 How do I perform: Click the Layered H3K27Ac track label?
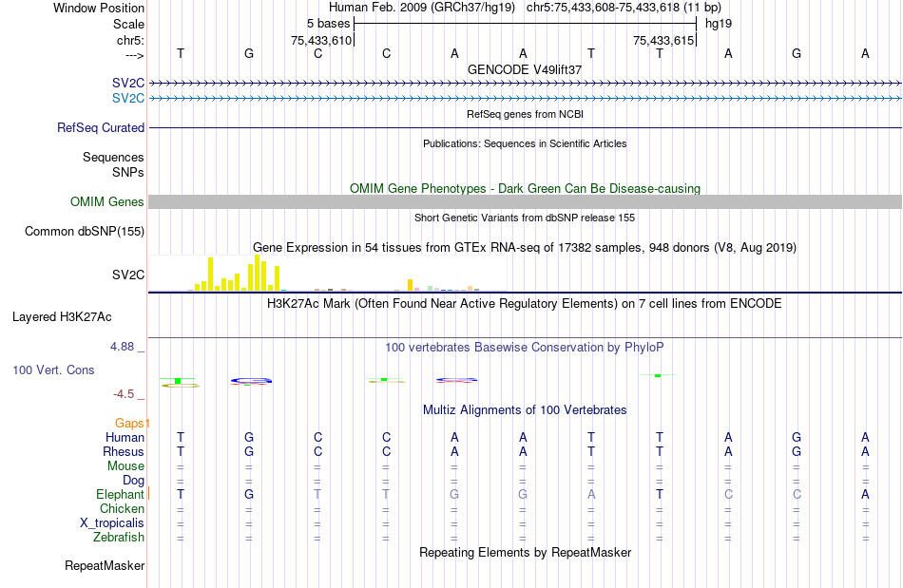(x=62, y=317)
